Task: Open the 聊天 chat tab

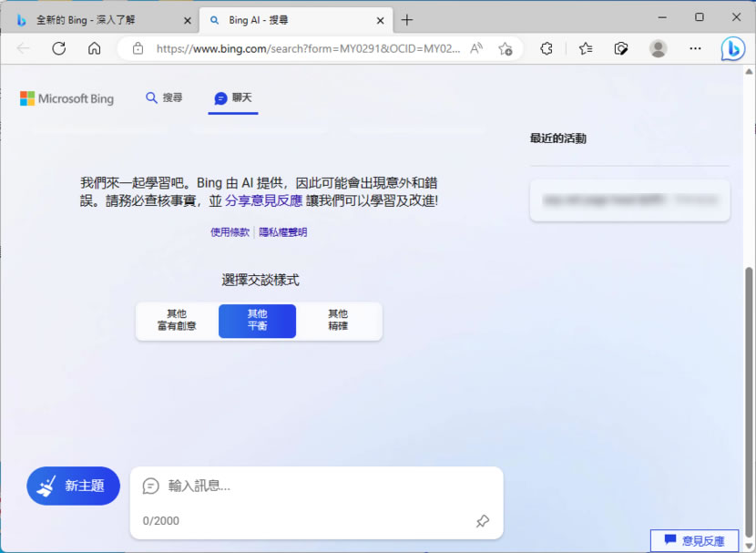Action: tap(233, 98)
